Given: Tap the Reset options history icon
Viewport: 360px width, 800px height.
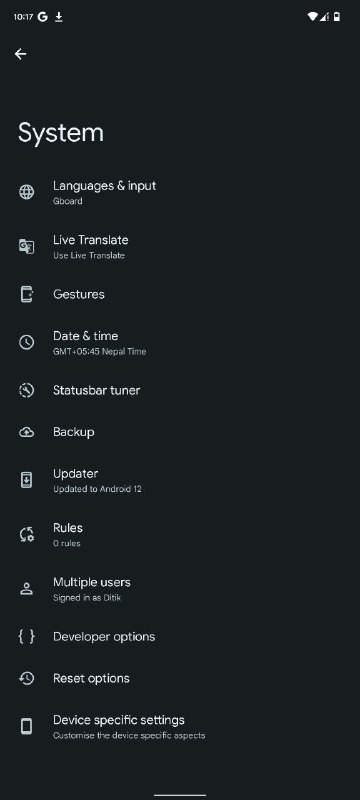Looking at the screenshot, I should click(x=27, y=678).
